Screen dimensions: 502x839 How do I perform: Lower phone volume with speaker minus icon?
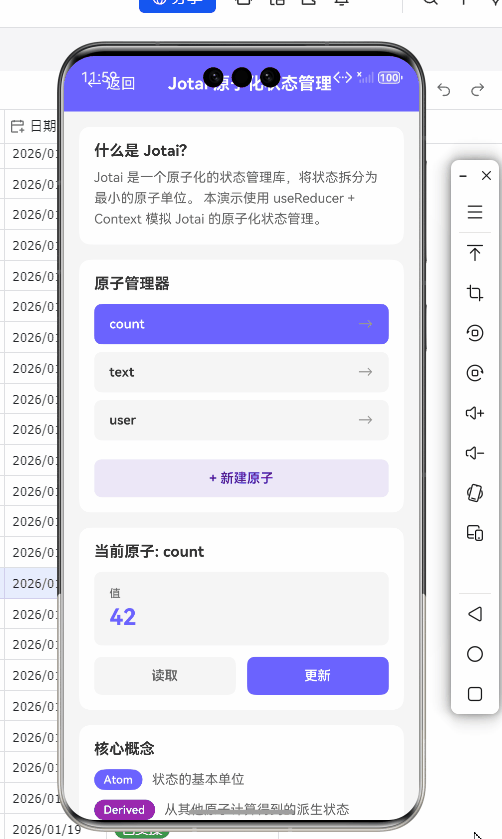[475, 453]
